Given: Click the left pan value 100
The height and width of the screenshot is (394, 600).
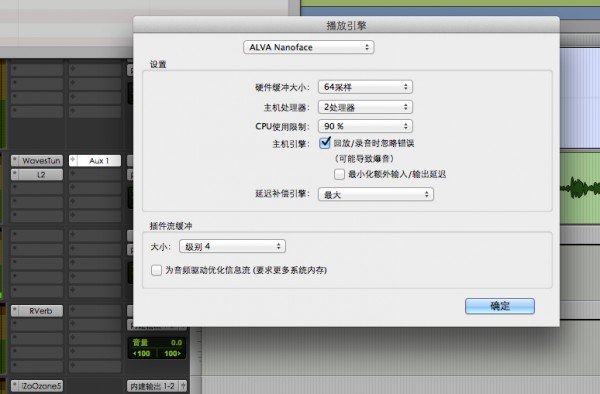Looking at the screenshot, I should (142, 353).
